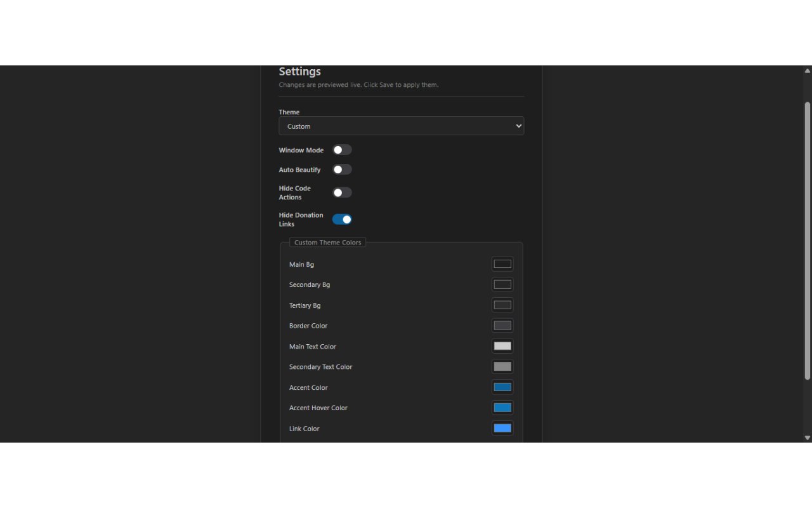Click the Accent Color label
This screenshot has width=812, height=508.
308,387
